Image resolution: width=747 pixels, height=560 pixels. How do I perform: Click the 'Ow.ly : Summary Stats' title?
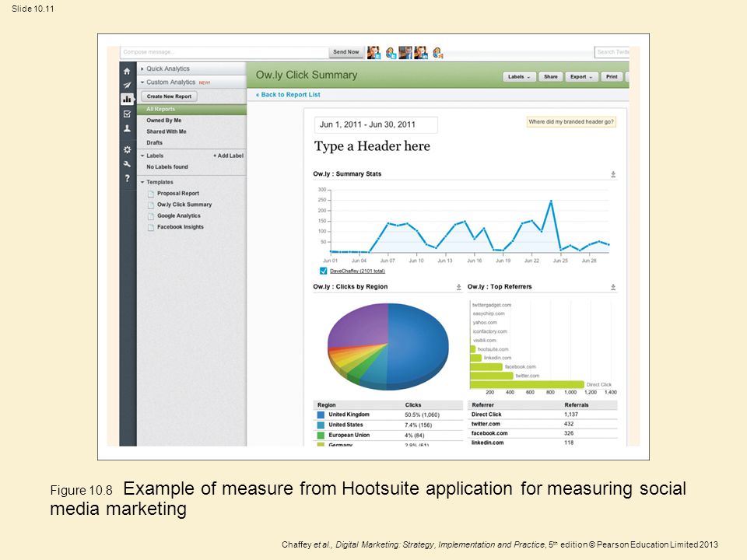pyautogui.click(x=347, y=173)
